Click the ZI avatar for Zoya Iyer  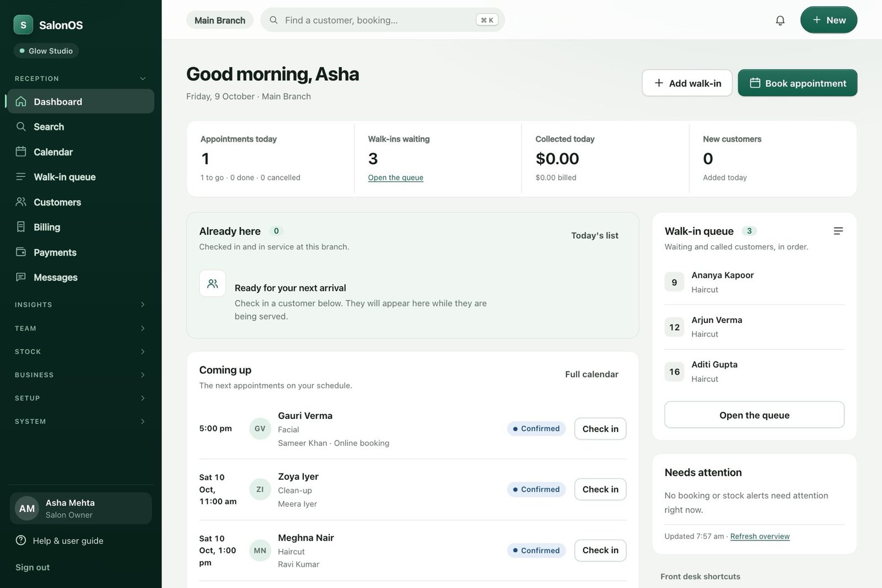pyautogui.click(x=260, y=489)
